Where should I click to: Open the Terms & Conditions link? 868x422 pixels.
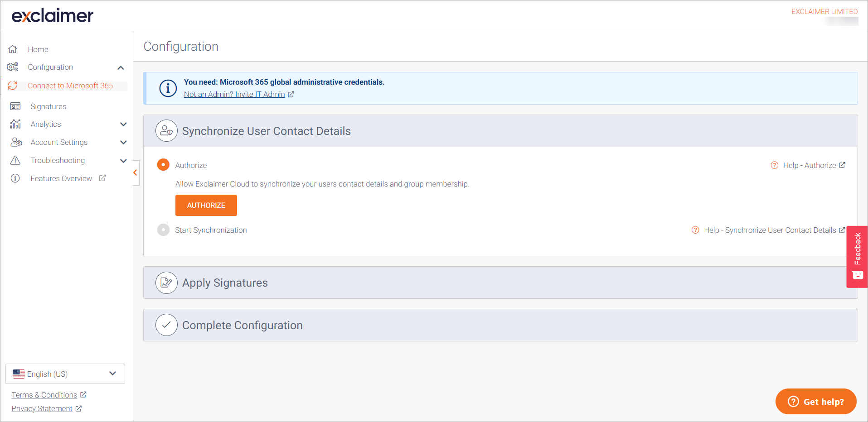point(44,395)
